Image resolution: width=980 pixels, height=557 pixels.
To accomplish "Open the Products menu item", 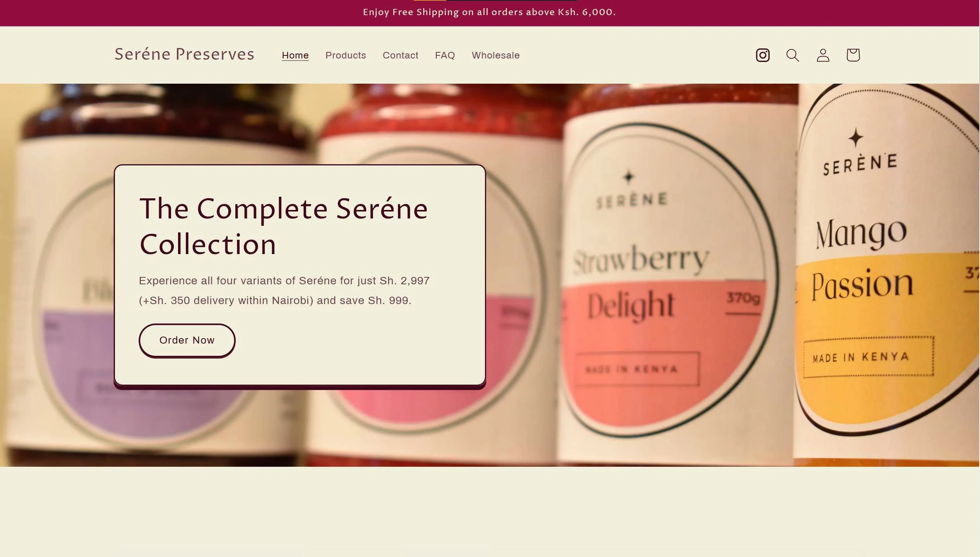I will tap(346, 55).
